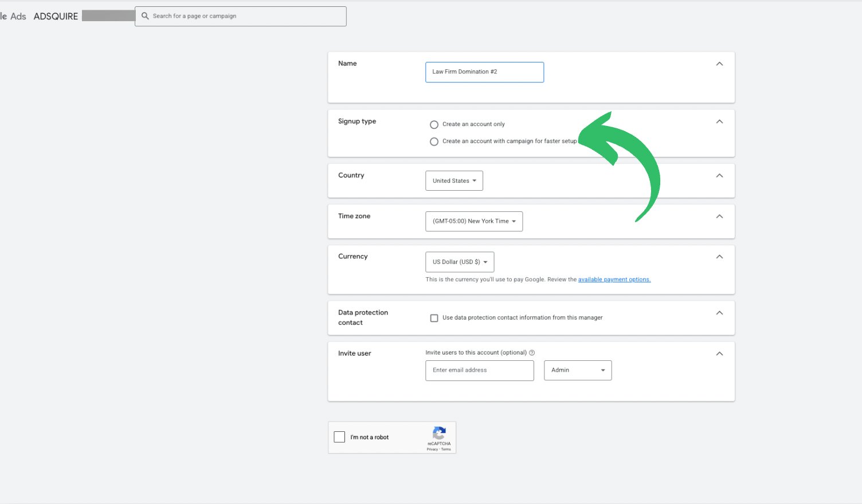Select the 'Create an account only' radio button
The height and width of the screenshot is (504, 862).
click(434, 124)
